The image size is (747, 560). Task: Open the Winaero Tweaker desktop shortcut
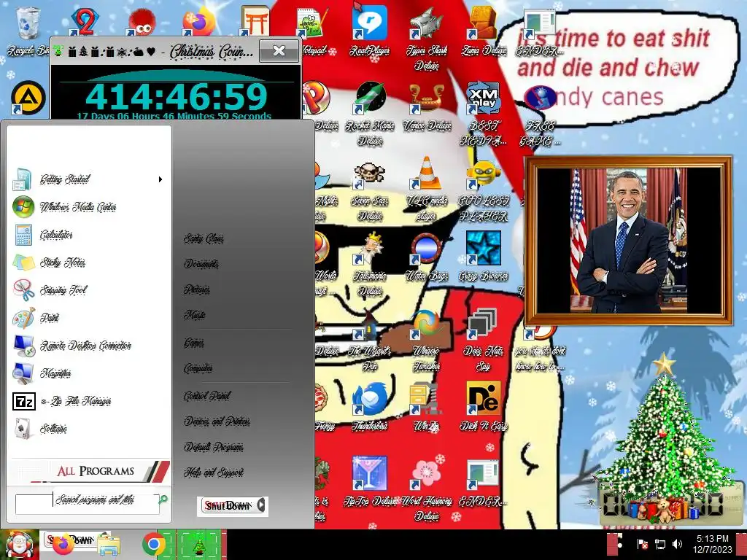point(426,339)
